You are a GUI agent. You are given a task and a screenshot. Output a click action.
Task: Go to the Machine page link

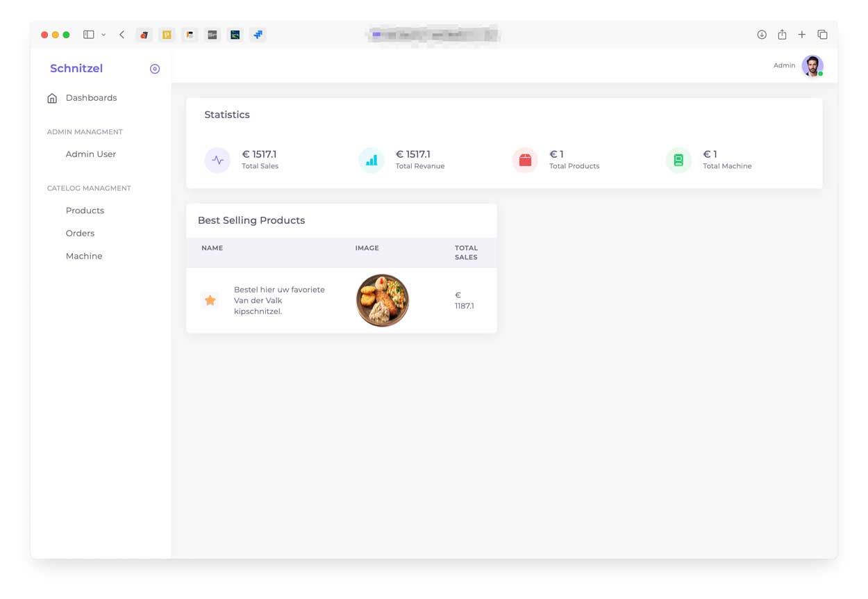coord(84,256)
